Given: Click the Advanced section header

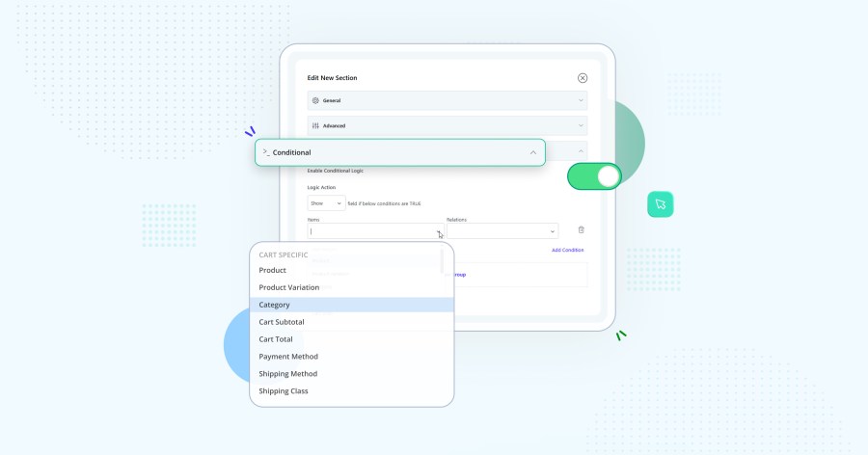Looking at the screenshot, I should coord(448,125).
